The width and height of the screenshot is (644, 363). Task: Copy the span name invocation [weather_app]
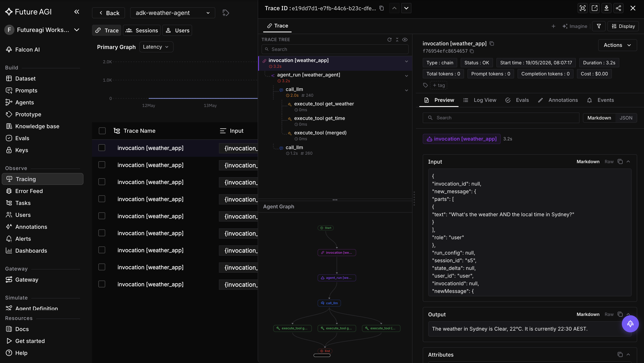(492, 43)
